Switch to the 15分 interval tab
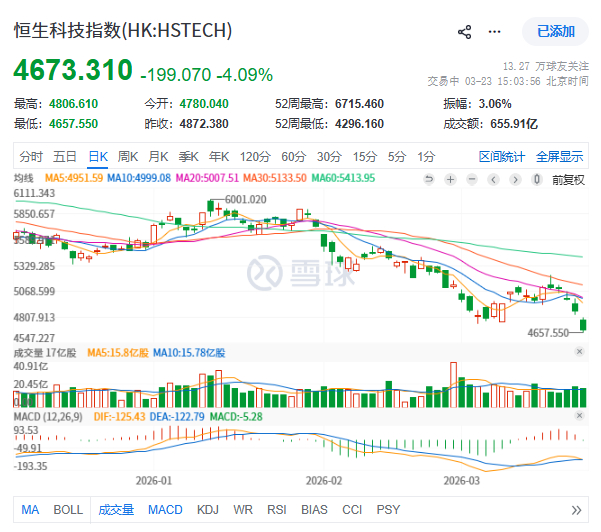 pos(365,157)
